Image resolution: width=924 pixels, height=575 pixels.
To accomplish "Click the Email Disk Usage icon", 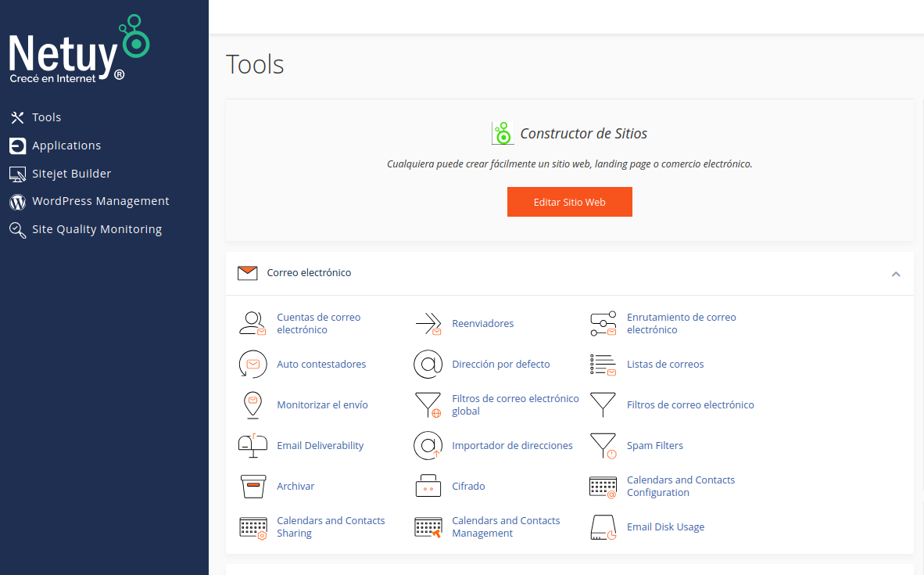I will [x=603, y=527].
